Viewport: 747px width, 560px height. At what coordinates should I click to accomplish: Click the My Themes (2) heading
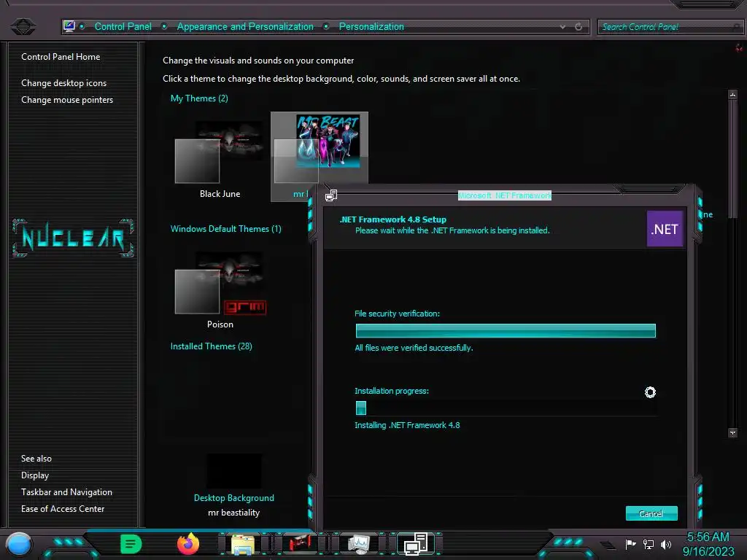[x=199, y=98]
